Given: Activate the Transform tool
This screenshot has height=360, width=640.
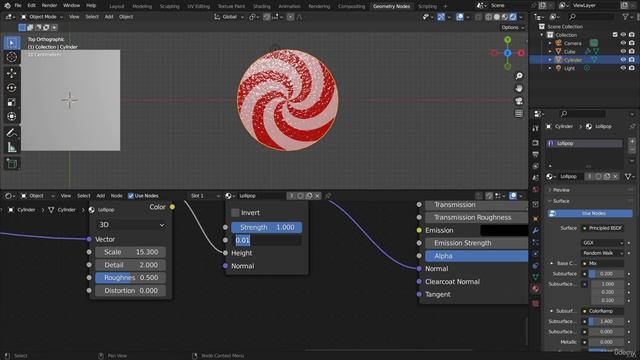Looking at the screenshot, I should click(12, 116).
